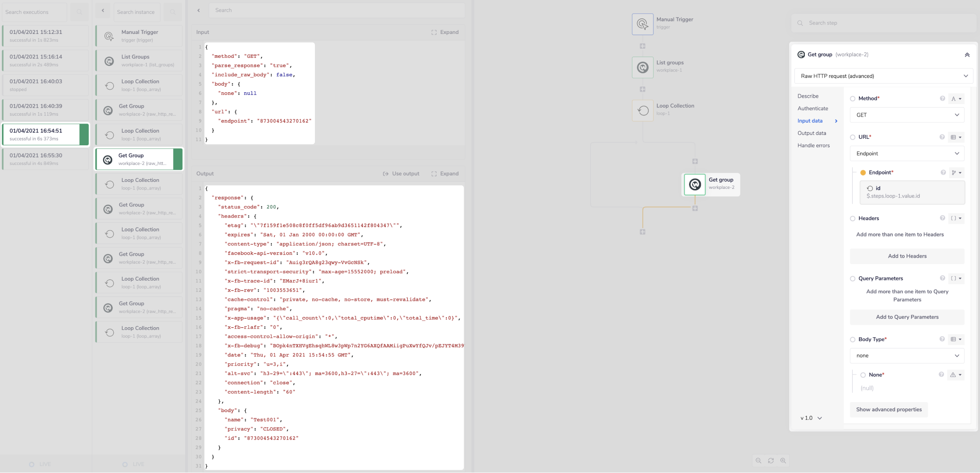Add a step below the Manual Trigger node

pos(642,46)
